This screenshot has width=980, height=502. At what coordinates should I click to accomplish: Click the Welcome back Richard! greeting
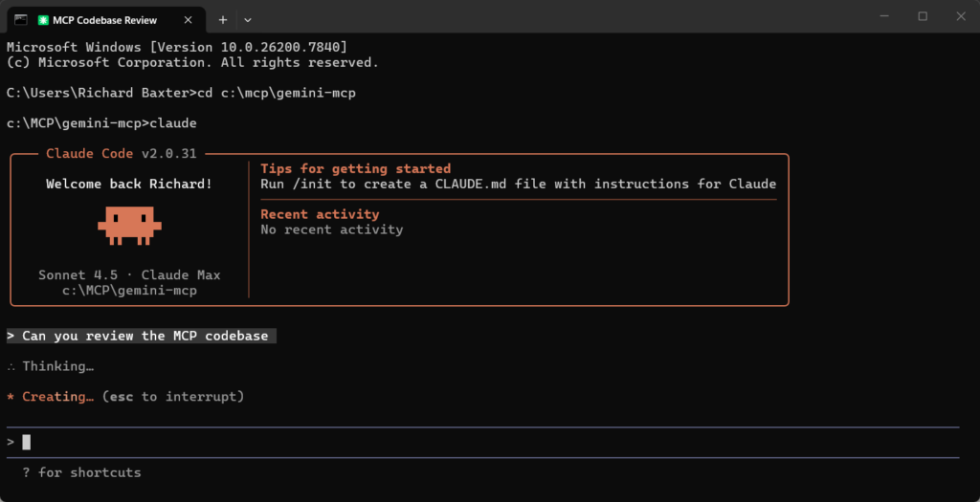tap(129, 184)
